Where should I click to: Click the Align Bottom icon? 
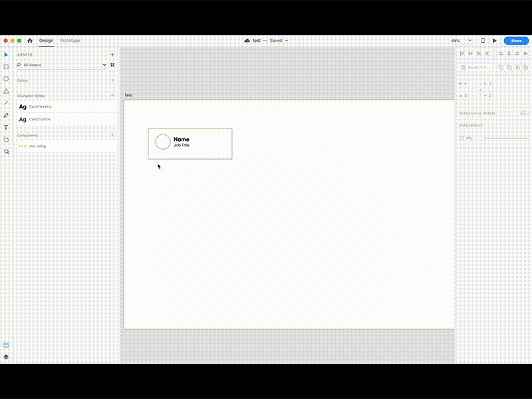pos(479,54)
